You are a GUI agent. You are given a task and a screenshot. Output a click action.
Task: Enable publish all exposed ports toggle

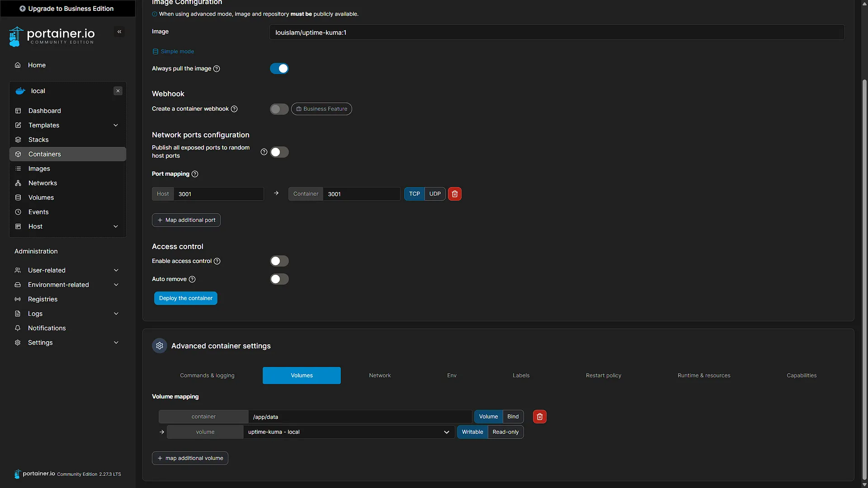[x=279, y=152]
